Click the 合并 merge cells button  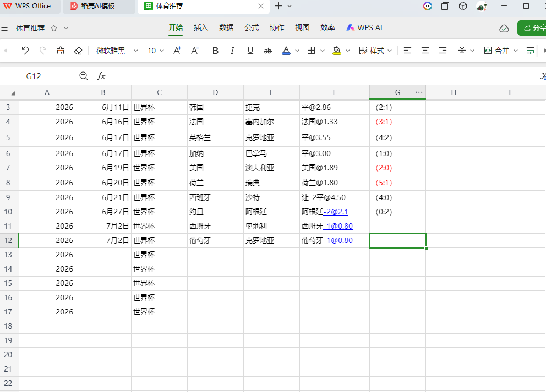coord(496,51)
